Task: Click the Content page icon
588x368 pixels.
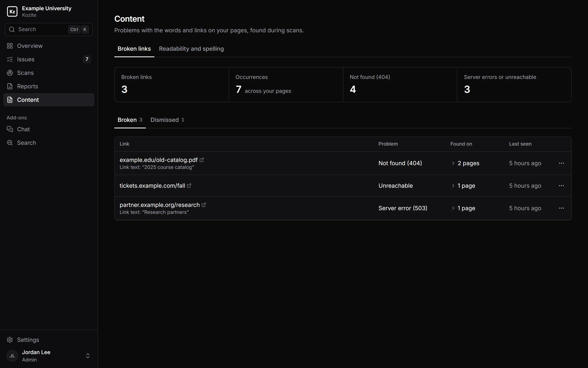Action: pos(10,100)
